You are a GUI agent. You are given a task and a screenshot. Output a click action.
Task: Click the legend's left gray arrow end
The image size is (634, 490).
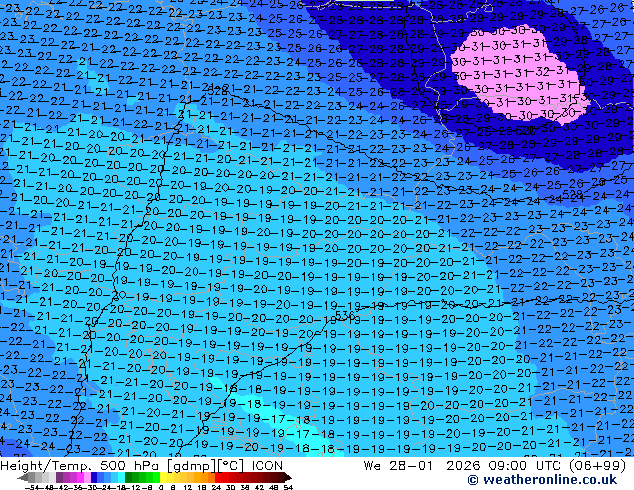coord(23,478)
